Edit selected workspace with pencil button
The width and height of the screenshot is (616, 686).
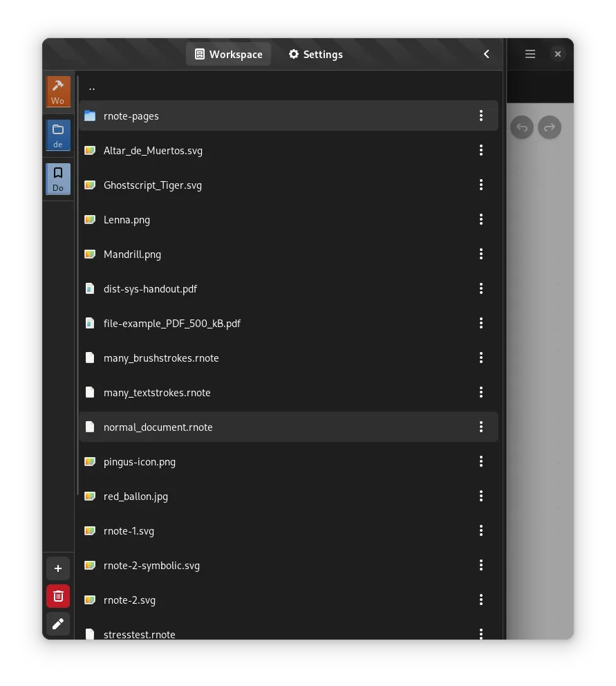pyautogui.click(x=58, y=624)
